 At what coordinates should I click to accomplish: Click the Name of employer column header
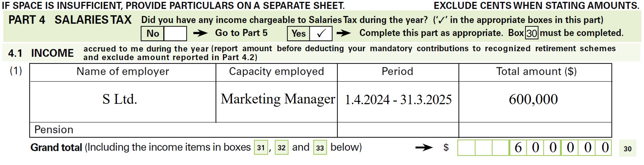pyautogui.click(x=123, y=72)
